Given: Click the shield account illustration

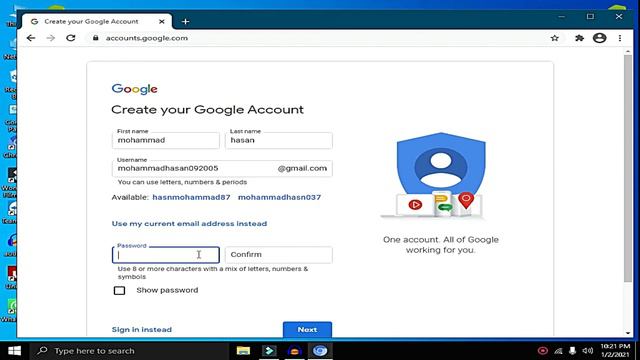Looking at the screenshot, I should (x=441, y=176).
